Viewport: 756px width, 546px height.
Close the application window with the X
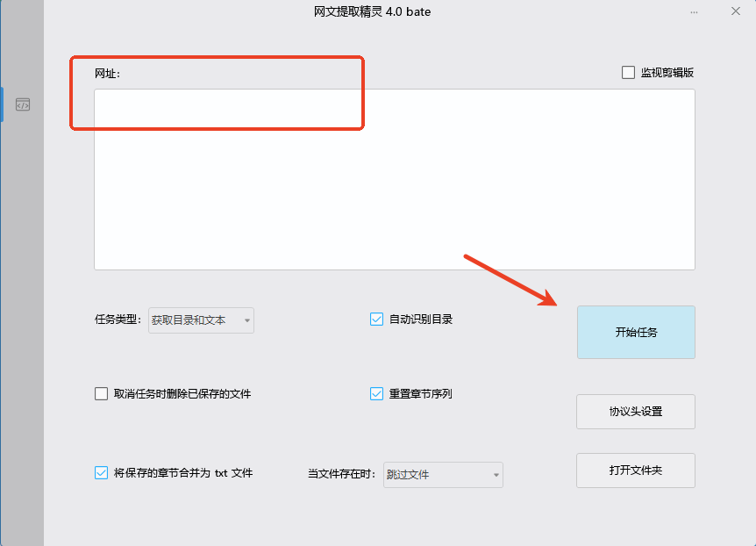(734, 11)
